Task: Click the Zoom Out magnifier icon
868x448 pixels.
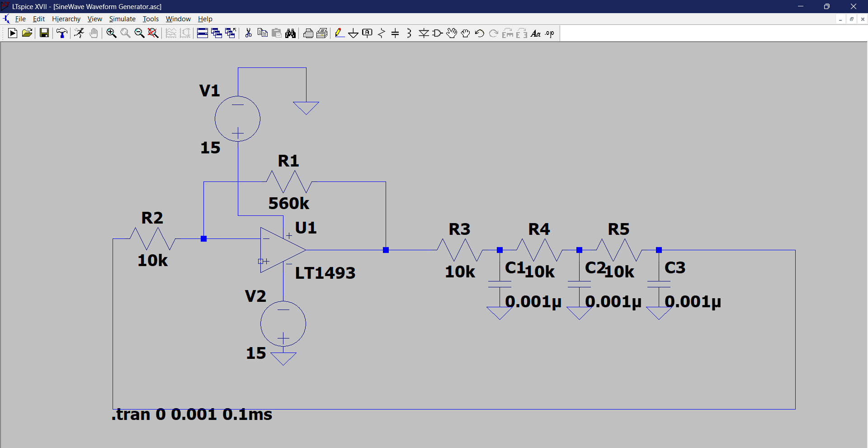Action: pos(139,33)
